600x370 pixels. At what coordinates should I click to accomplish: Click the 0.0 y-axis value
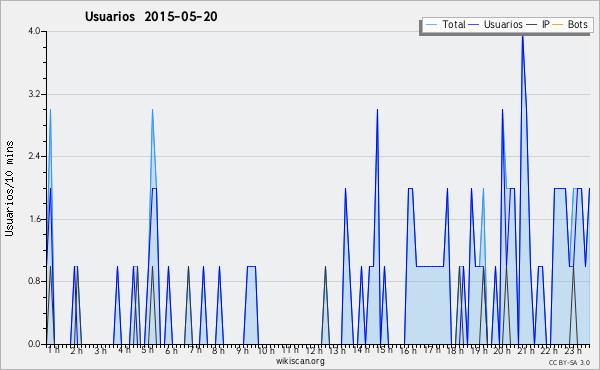[x=34, y=344]
